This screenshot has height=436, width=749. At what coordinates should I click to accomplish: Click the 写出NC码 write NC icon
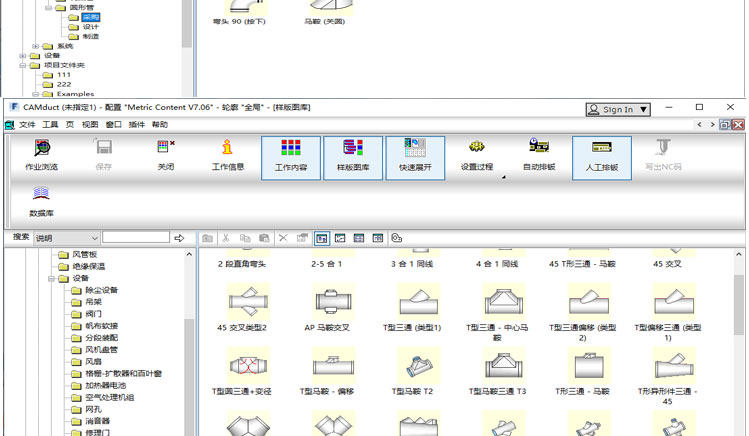tap(663, 155)
